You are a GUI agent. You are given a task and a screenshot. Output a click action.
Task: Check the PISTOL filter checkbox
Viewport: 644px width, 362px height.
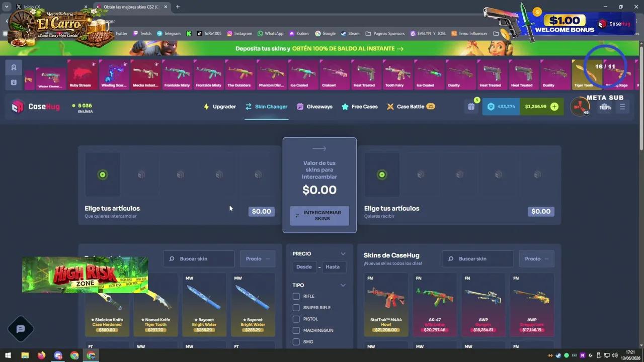coord(296,319)
